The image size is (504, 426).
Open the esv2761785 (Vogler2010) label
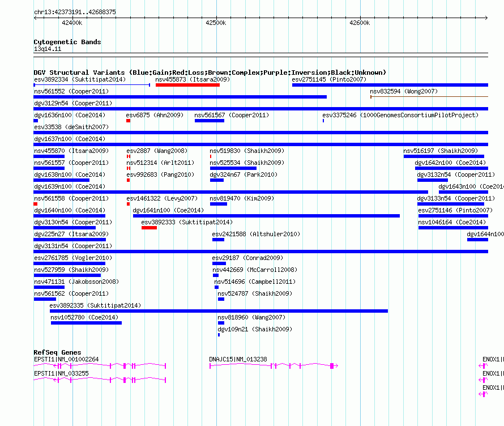73,258
